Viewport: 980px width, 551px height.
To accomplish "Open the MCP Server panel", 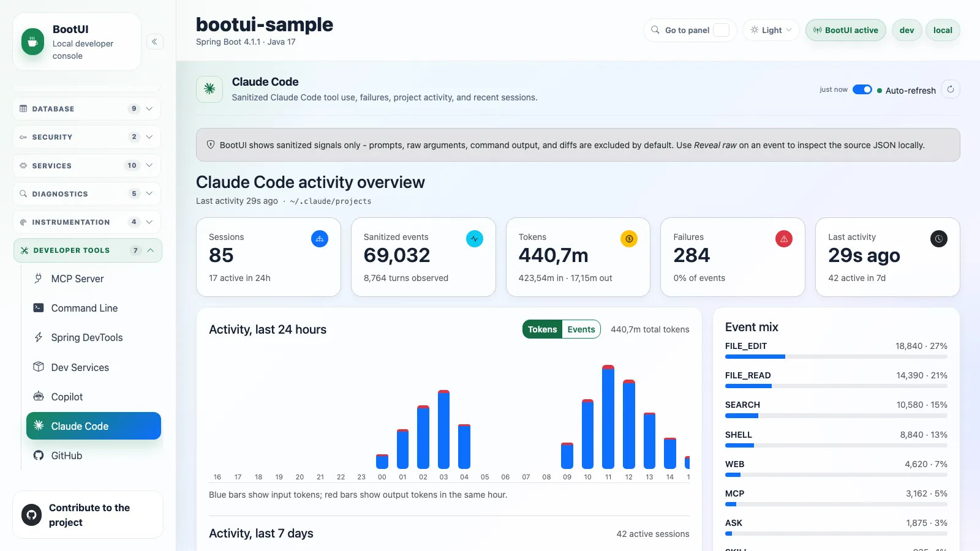I will click(94, 279).
